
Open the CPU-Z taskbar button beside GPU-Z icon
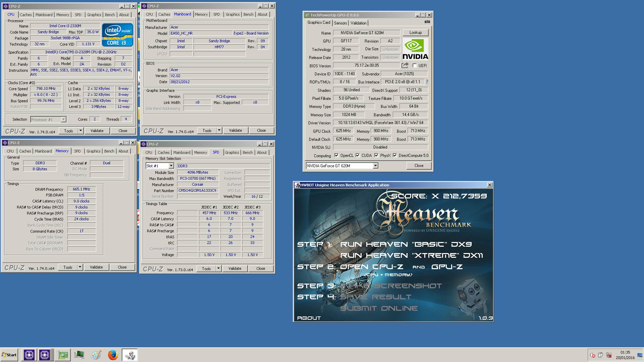[45, 355]
